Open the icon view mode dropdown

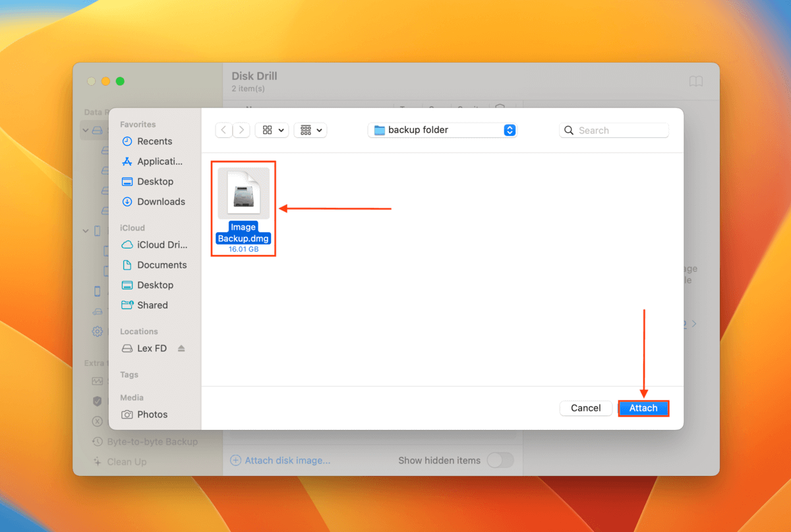272,130
